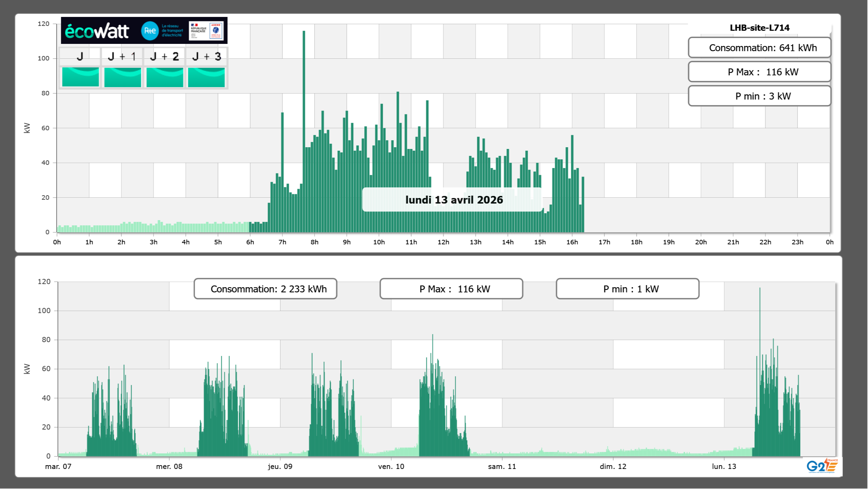Click the P min 3 kW box
The height and width of the screenshot is (489, 868).
click(759, 96)
